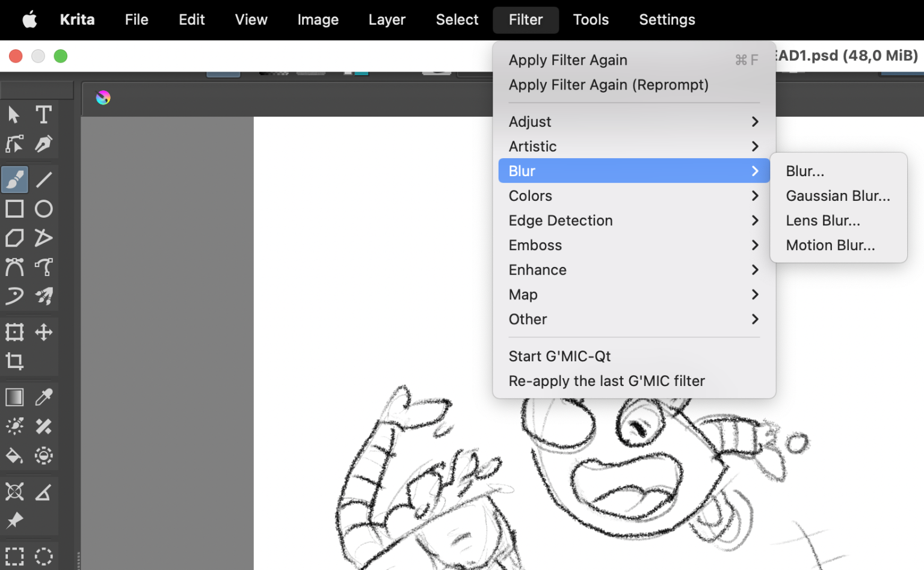Select the Freehand Brush tool
Screen dimensions: 924x570
point(15,179)
